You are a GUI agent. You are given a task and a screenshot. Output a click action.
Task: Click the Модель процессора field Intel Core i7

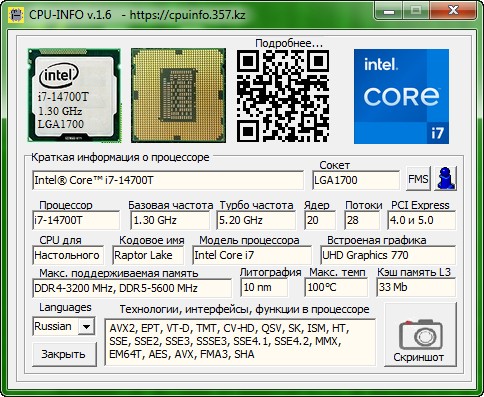(x=252, y=255)
